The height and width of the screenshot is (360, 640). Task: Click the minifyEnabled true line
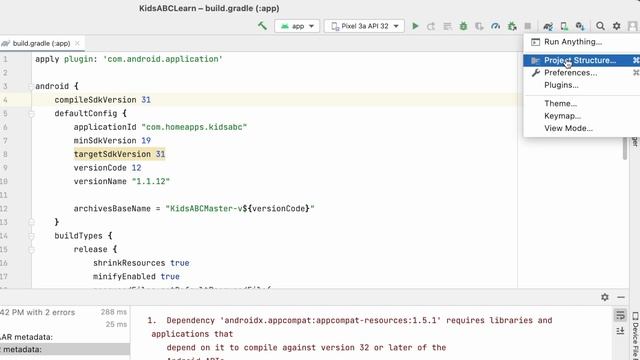coord(136,276)
